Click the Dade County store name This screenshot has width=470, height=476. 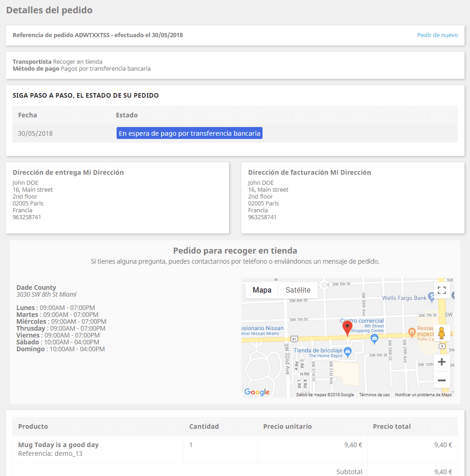click(36, 288)
